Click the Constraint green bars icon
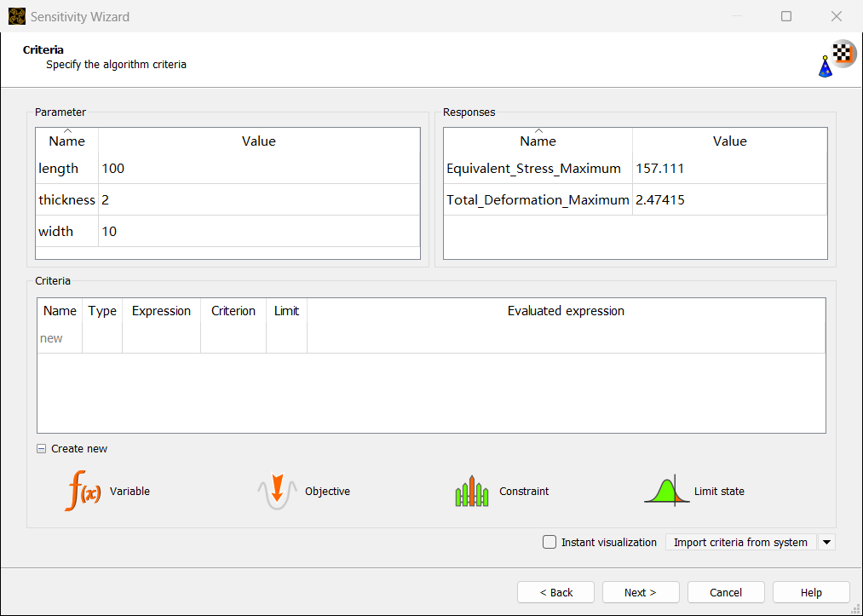This screenshot has width=863, height=616. coord(472,491)
